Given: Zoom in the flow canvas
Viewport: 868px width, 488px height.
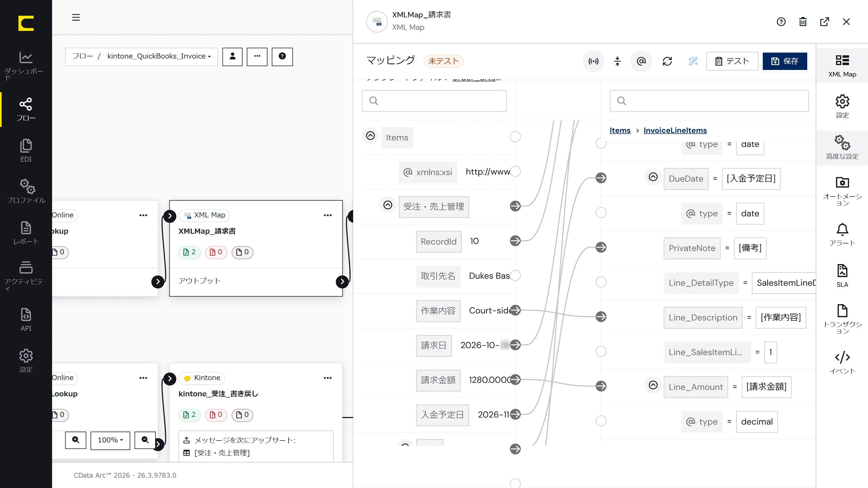Looking at the screenshot, I should point(76,440).
